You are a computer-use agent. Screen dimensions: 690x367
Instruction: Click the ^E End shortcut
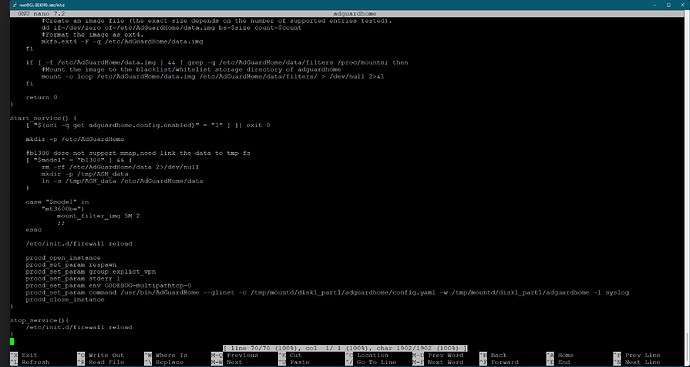click(x=558, y=362)
